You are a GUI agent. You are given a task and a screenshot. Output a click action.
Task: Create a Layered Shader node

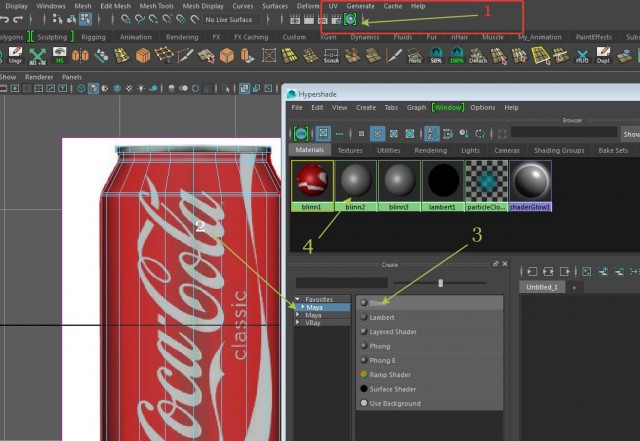coord(393,332)
